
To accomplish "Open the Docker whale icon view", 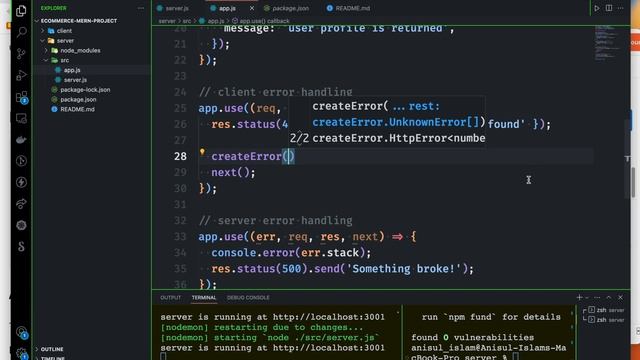I will [x=21, y=140].
